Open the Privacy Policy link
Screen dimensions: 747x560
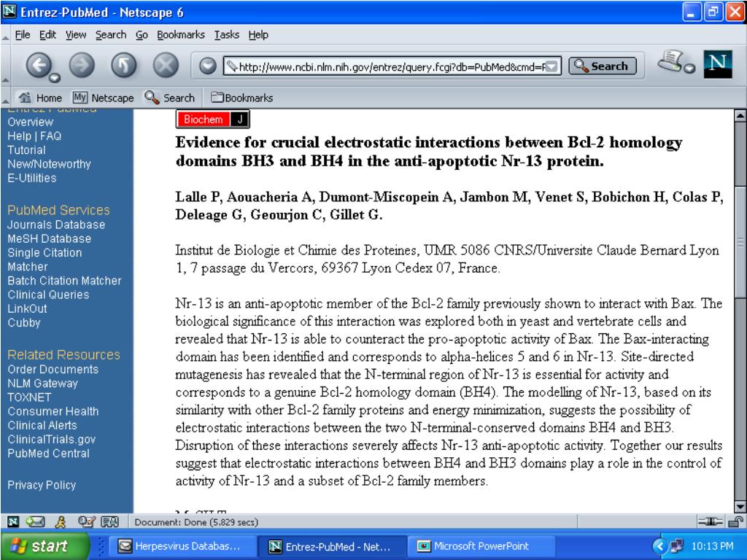point(42,485)
